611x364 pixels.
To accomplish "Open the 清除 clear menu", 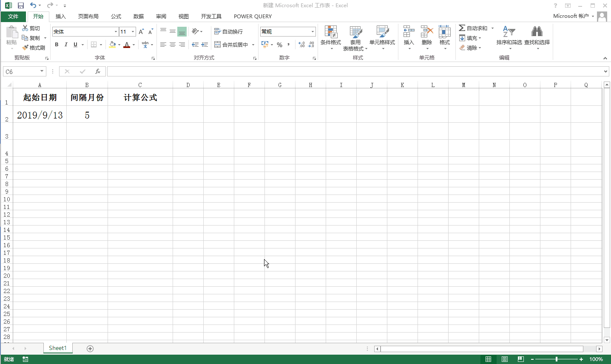I will point(470,48).
